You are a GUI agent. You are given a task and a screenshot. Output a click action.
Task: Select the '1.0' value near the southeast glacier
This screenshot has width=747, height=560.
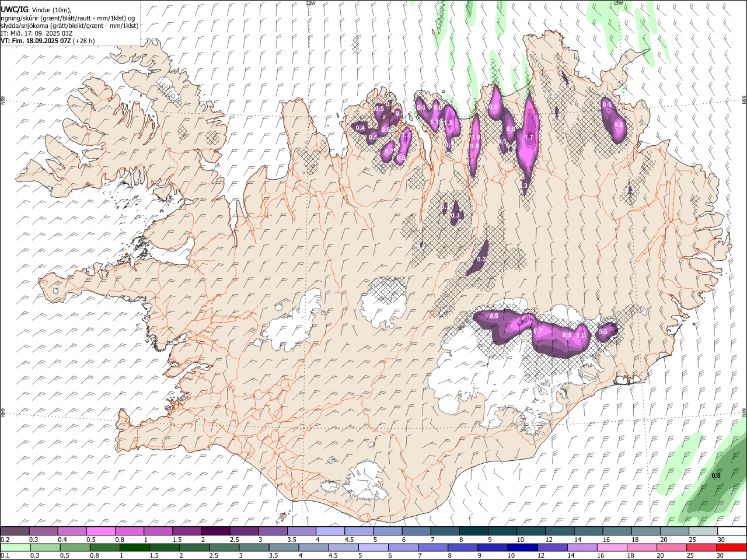581,335
